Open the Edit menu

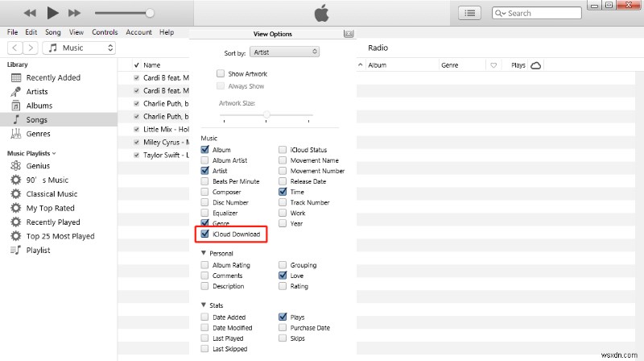[31, 32]
